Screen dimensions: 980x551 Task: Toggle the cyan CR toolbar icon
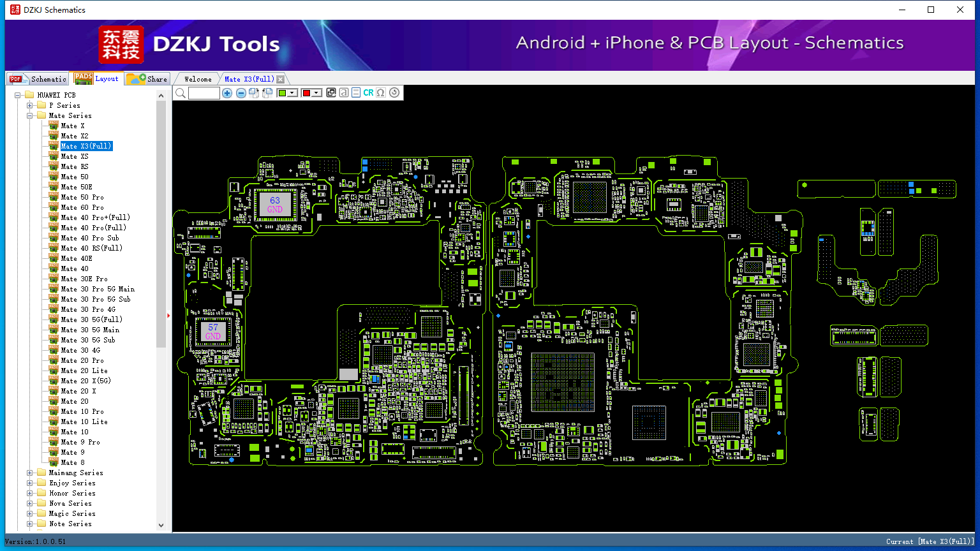click(368, 93)
